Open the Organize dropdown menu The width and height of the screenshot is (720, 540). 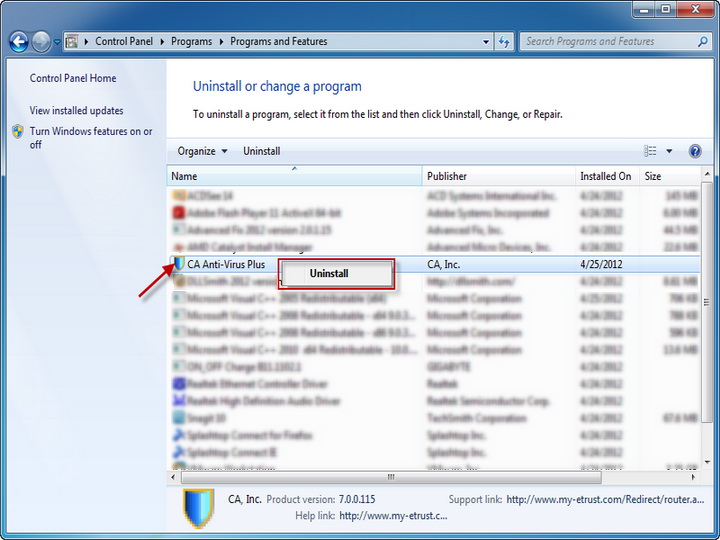click(x=202, y=151)
